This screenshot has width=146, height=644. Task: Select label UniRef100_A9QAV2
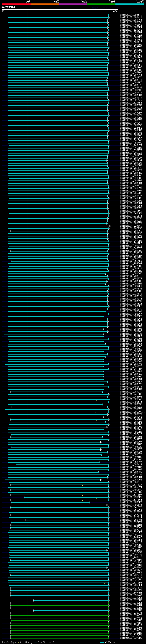(x=131, y=409)
